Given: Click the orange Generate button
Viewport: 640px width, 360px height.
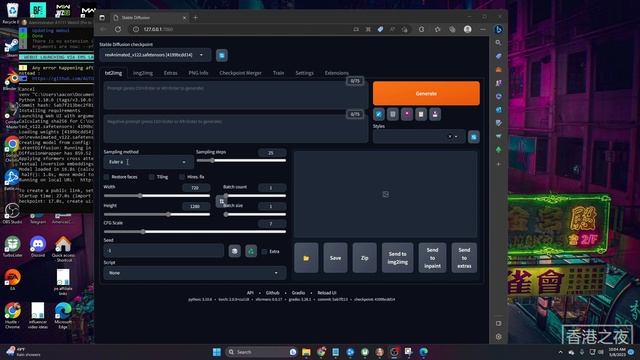Looking at the screenshot, I should click(426, 93).
